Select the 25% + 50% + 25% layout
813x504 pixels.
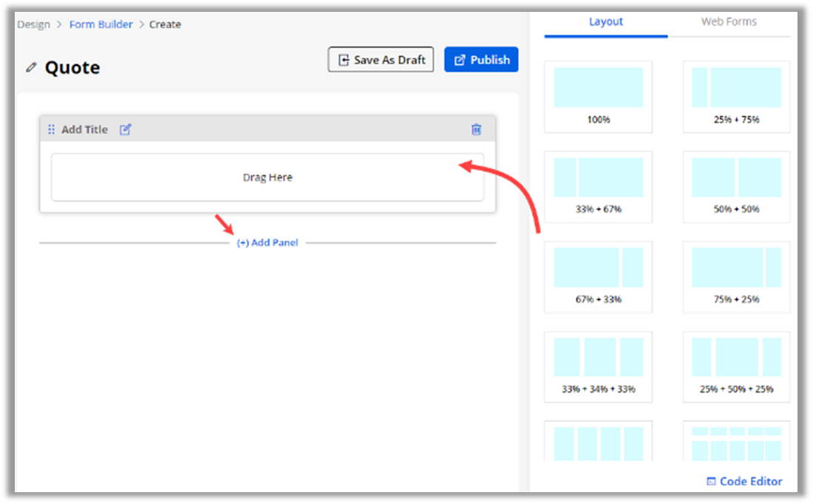(736, 367)
